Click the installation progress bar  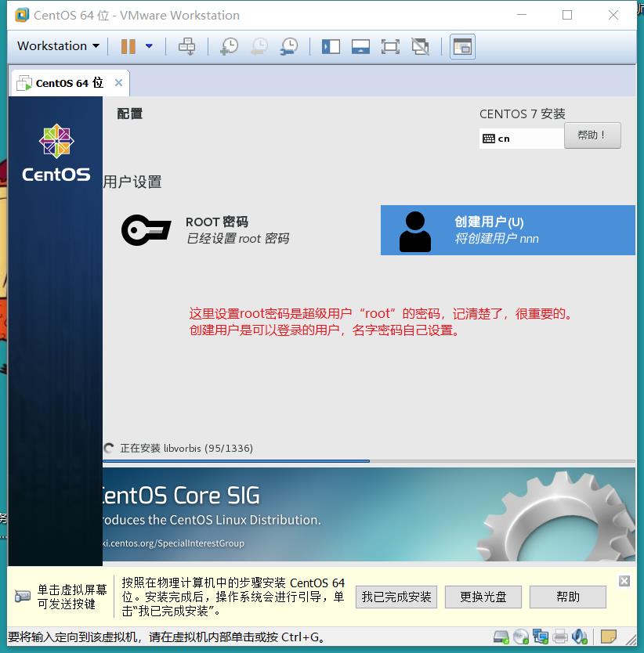pos(369,461)
